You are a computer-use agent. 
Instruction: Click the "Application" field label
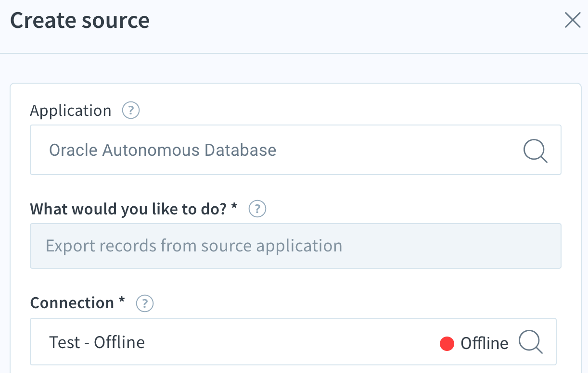[71, 111]
